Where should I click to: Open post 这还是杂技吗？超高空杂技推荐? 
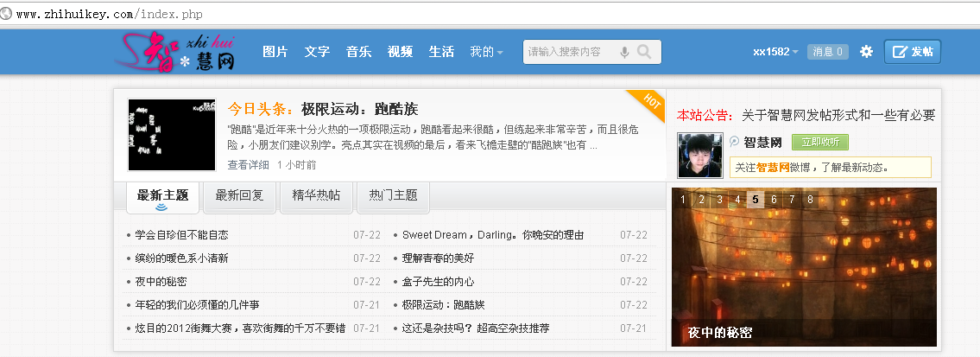476,328
